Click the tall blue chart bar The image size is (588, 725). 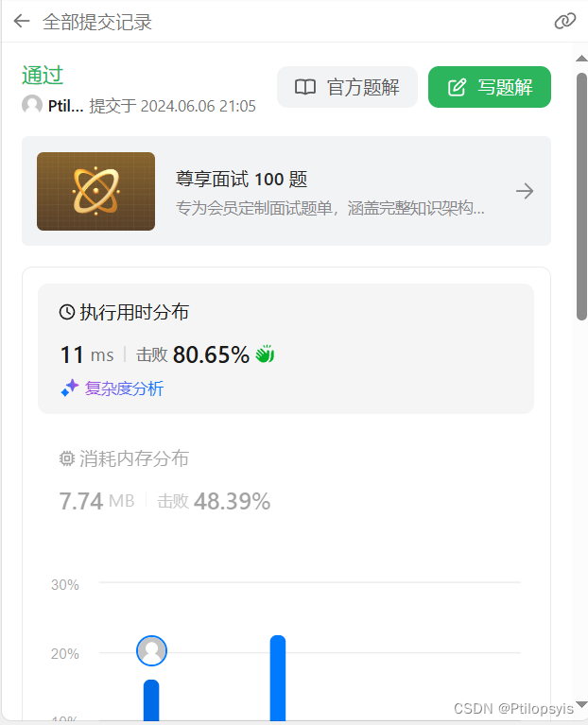pyautogui.click(x=278, y=678)
